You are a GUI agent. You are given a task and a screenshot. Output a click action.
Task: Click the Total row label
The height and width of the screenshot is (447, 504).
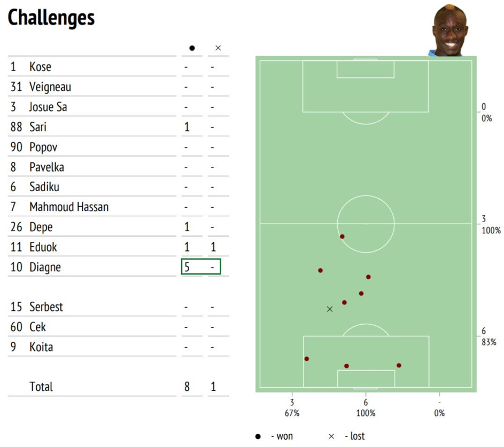click(41, 386)
